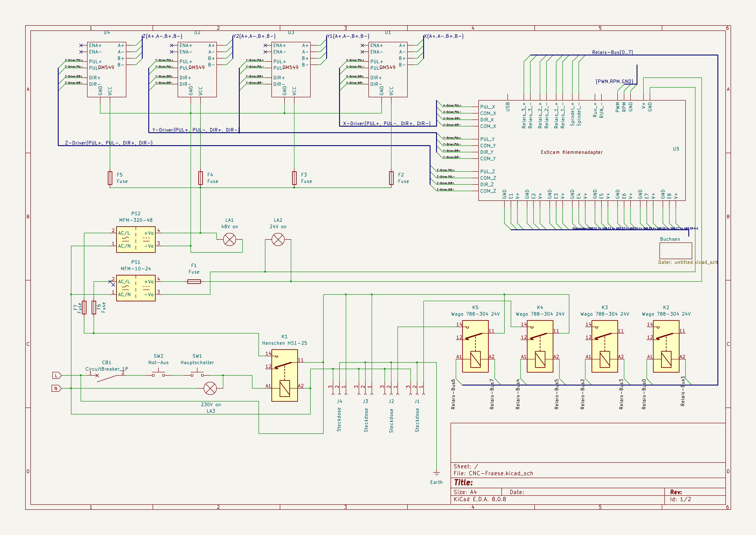Select the K2 Wago relay symbol
756x535 pixels.
point(666,346)
